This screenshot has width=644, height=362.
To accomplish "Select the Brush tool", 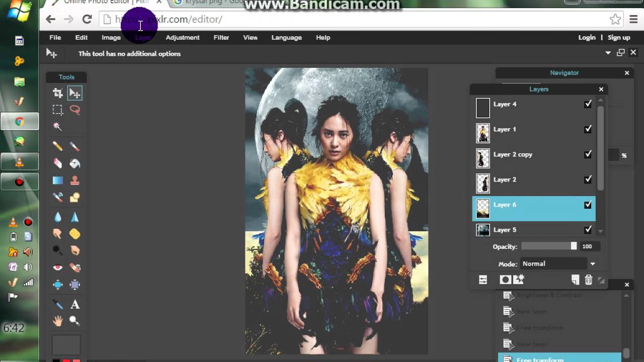I will coord(75,146).
